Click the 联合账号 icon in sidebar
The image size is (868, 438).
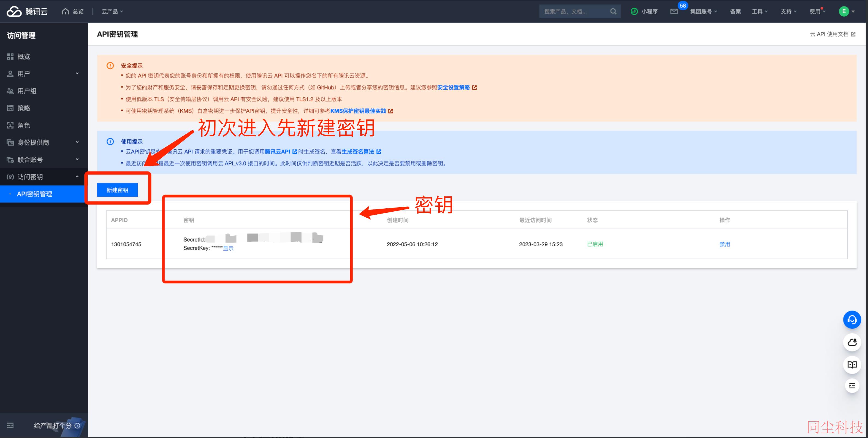(10, 160)
